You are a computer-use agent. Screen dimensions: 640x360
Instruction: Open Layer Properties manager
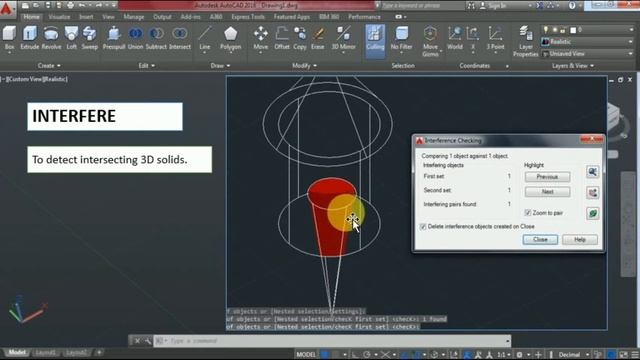(525, 41)
